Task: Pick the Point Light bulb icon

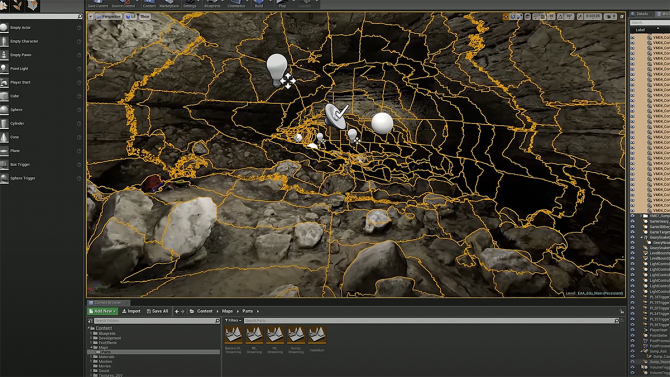Action: 4,69
